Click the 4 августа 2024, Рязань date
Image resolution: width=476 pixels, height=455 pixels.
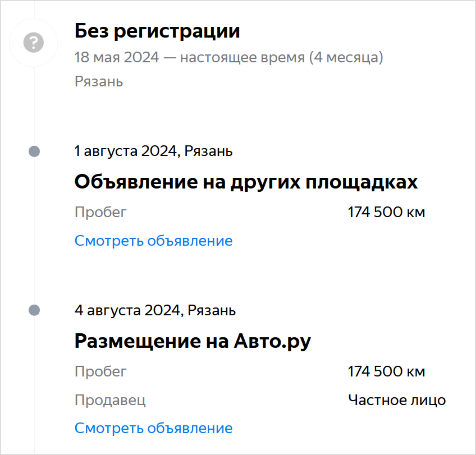point(155,310)
